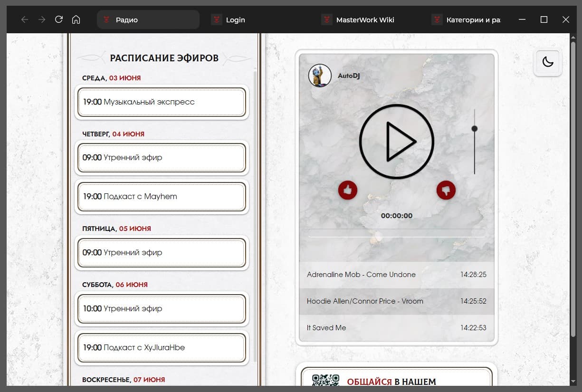Image resolution: width=582 pixels, height=392 pixels.
Task: Go forward with the browser forward arrow
Action: (42, 19)
